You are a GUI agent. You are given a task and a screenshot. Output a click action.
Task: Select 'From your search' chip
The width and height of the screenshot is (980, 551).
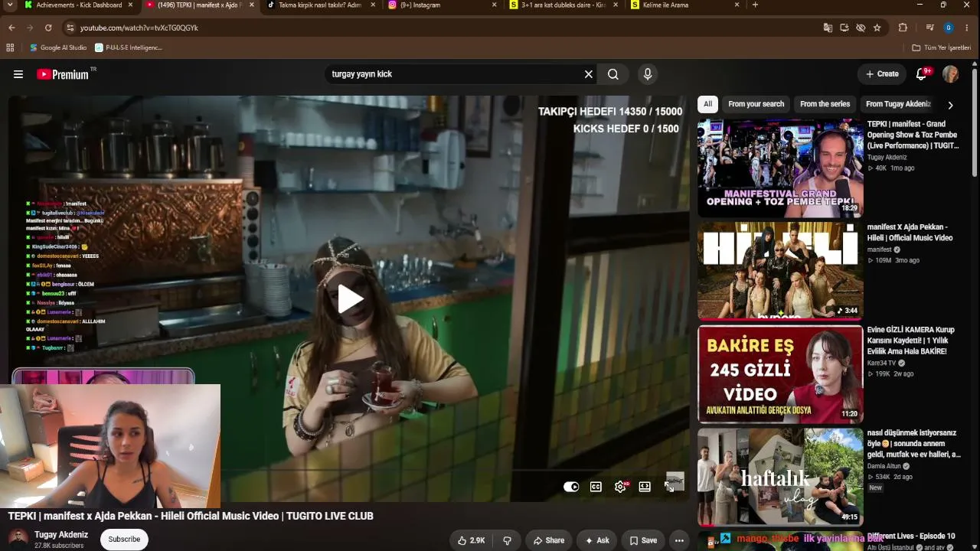[x=756, y=104]
